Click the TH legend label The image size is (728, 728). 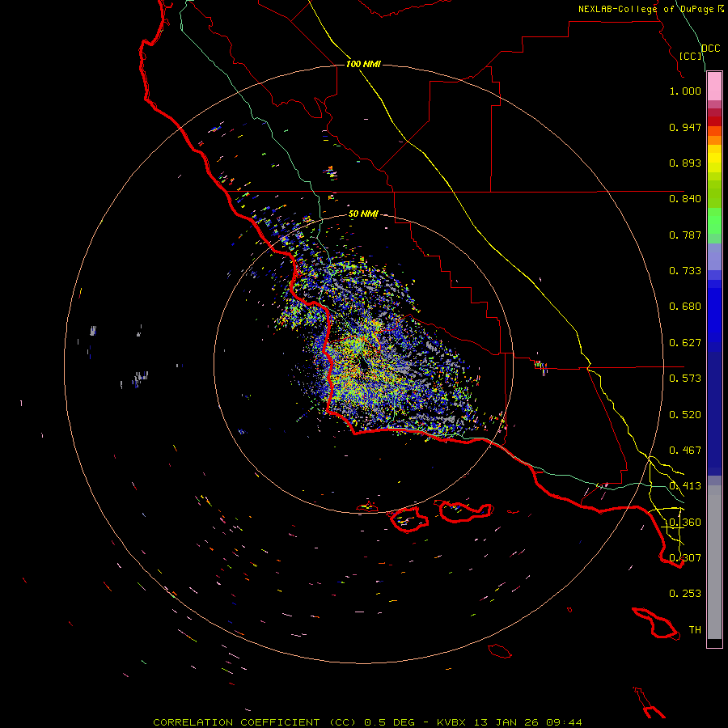click(695, 630)
